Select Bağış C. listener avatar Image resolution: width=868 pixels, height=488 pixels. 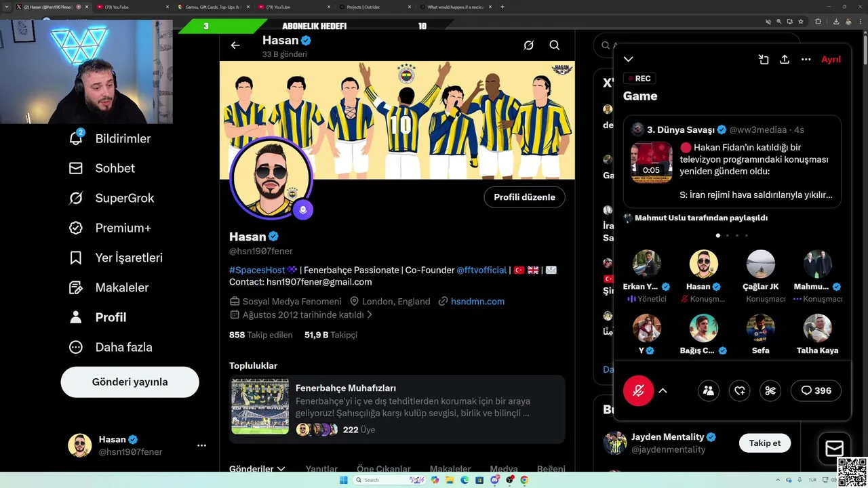(704, 328)
